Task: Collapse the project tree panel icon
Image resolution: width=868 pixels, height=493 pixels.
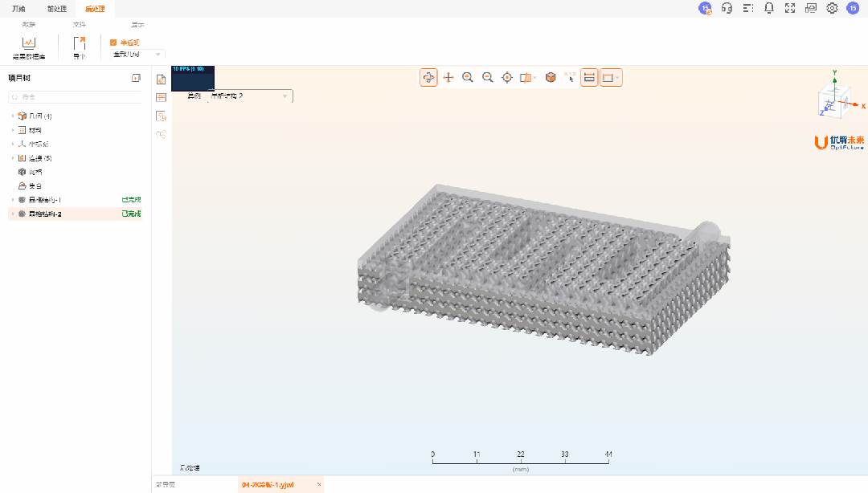Action: (x=136, y=78)
